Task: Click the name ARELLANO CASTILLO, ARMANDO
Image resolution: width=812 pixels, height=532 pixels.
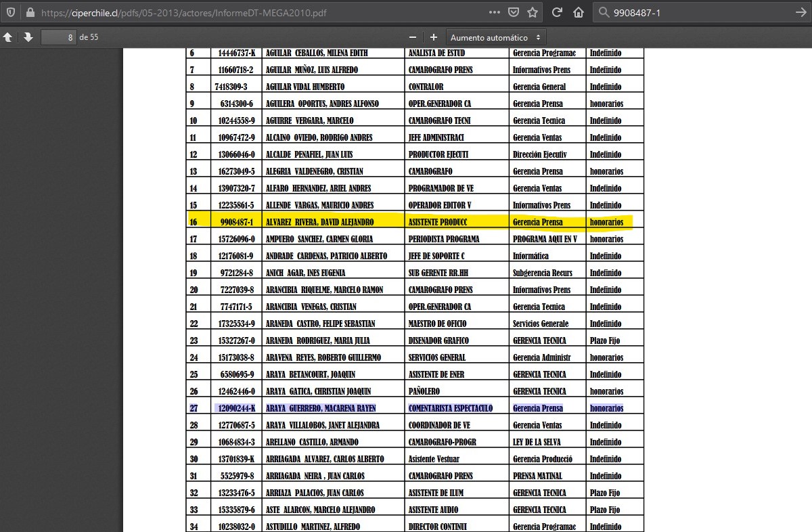Action: (x=313, y=442)
